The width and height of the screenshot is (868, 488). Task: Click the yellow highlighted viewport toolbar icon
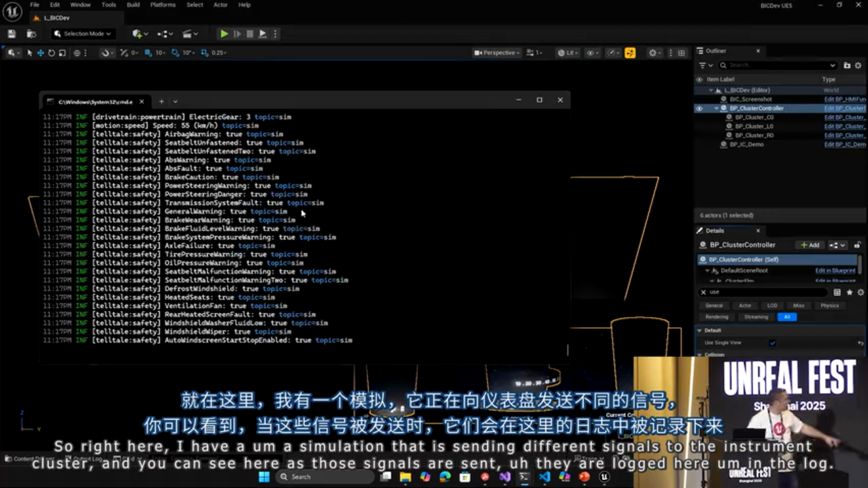(x=630, y=53)
